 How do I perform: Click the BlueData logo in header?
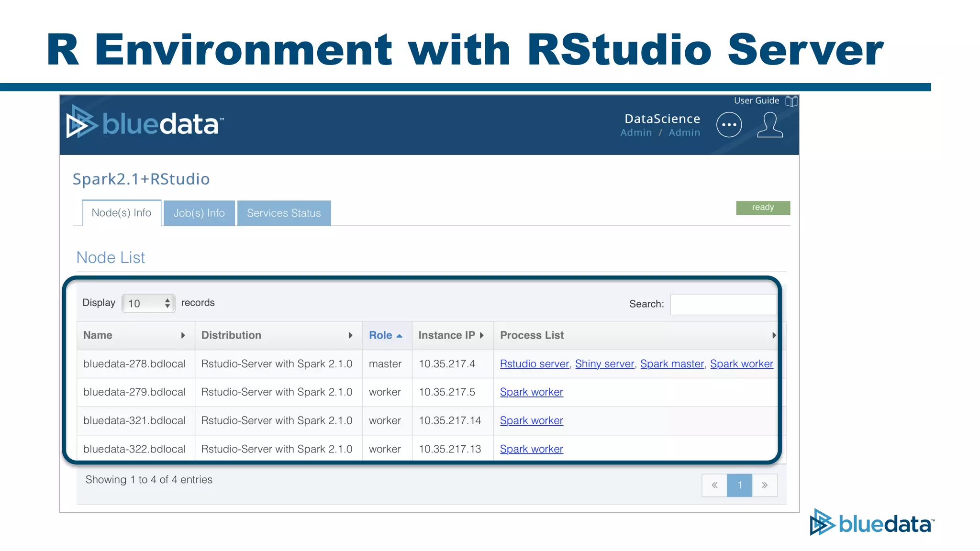145,123
